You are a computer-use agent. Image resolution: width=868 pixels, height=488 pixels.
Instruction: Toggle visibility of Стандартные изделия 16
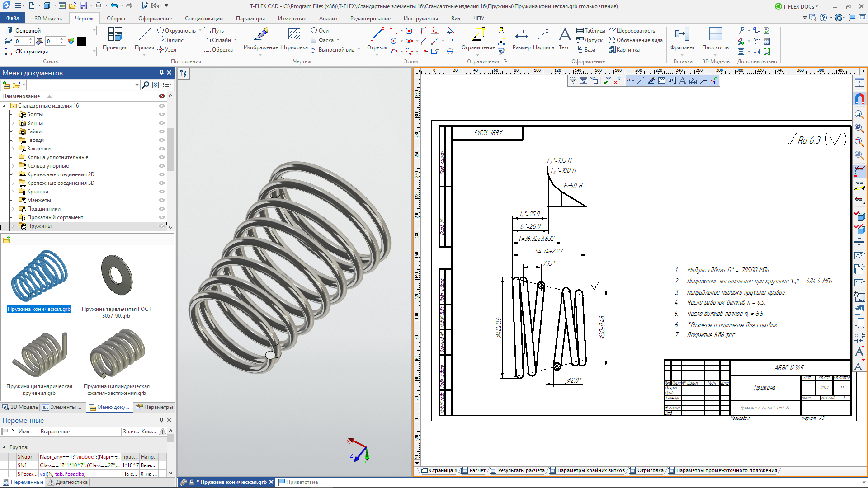[x=161, y=106]
